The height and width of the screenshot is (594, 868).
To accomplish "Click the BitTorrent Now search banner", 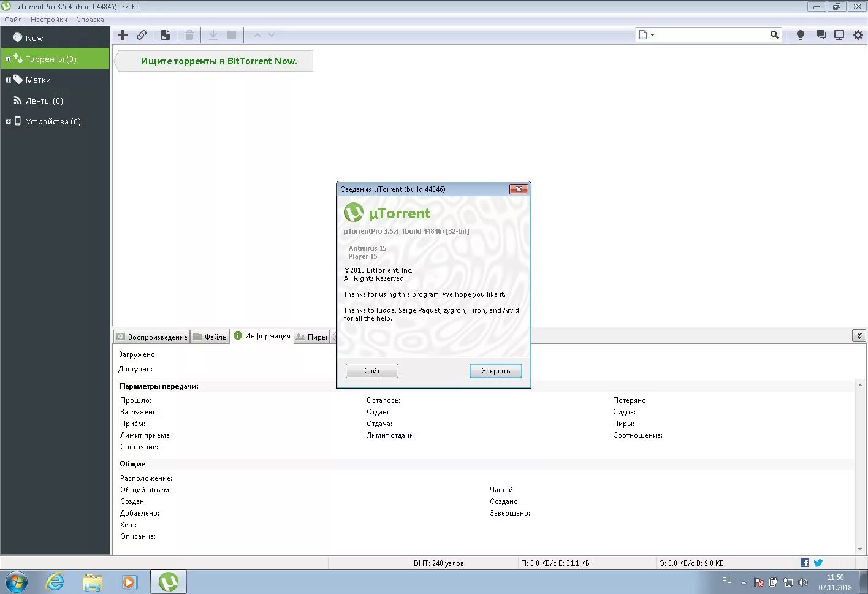I will [215, 61].
